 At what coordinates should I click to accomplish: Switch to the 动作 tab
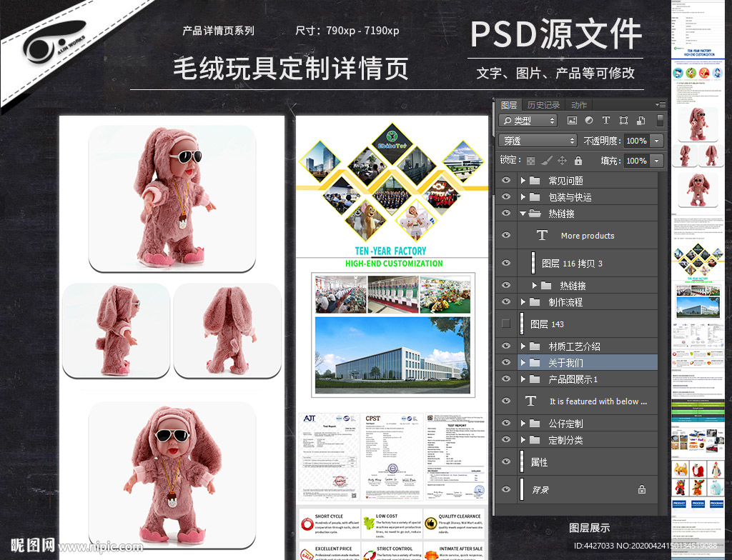(x=580, y=105)
